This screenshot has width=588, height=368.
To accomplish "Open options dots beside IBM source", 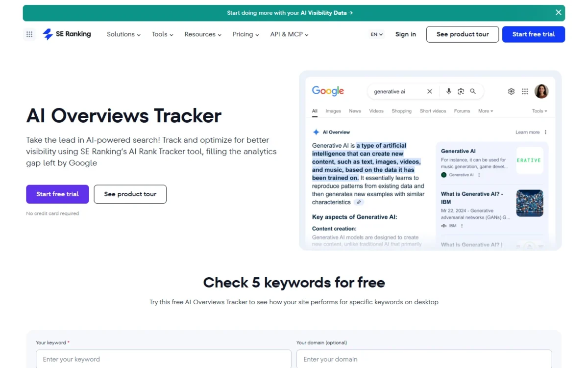I will pyautogui.click(x=462, y=226).
